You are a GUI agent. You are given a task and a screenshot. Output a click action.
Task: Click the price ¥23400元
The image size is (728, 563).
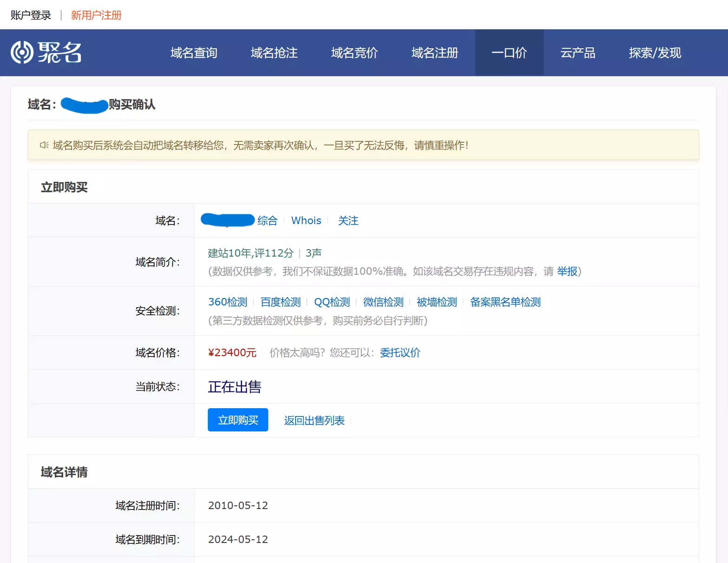tap(232, 352)
